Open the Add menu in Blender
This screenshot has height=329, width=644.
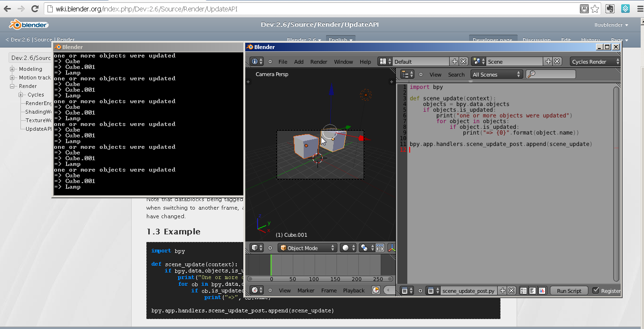click(x=298, y=62)
